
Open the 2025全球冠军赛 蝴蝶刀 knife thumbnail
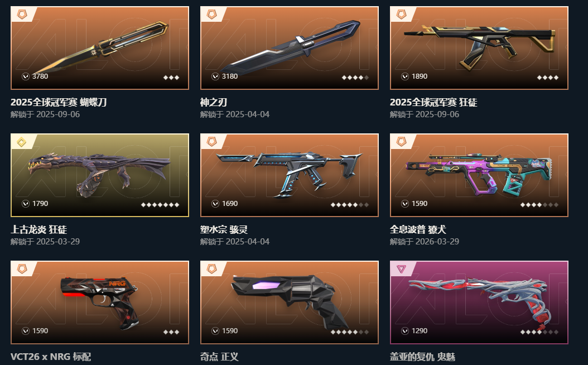(x=100, y=48)
